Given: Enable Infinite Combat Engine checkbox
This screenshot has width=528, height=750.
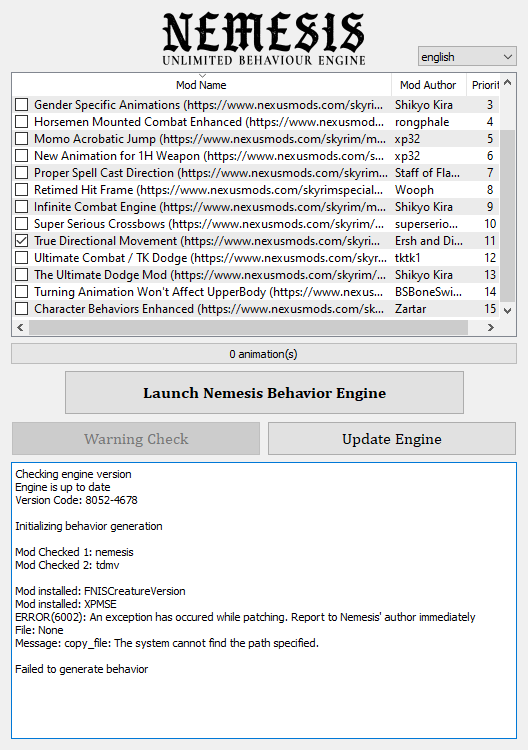Looking at the screenshot, I should click(x=22, y=207).
